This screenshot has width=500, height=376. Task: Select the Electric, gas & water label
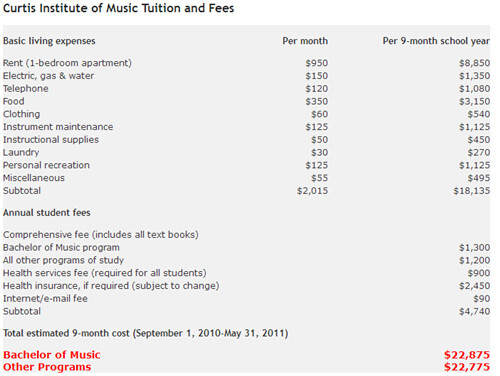coord(48,76)
